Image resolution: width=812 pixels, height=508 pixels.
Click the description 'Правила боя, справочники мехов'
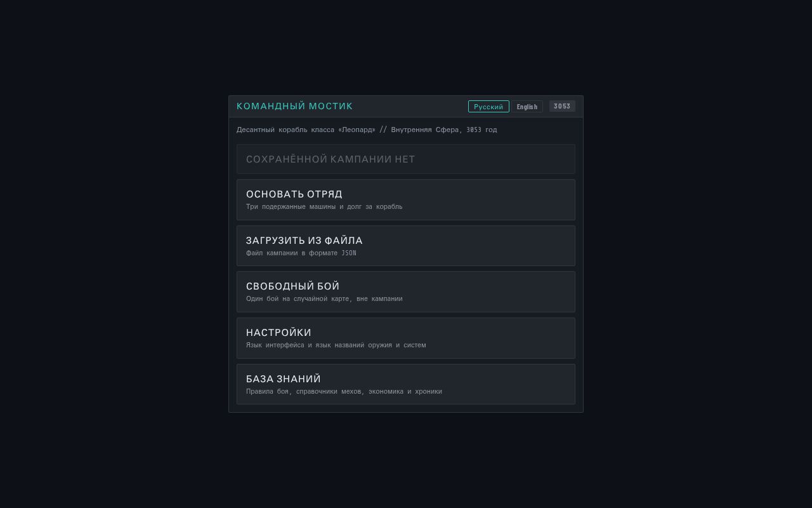pyautogui.click(x=304, y=391)
